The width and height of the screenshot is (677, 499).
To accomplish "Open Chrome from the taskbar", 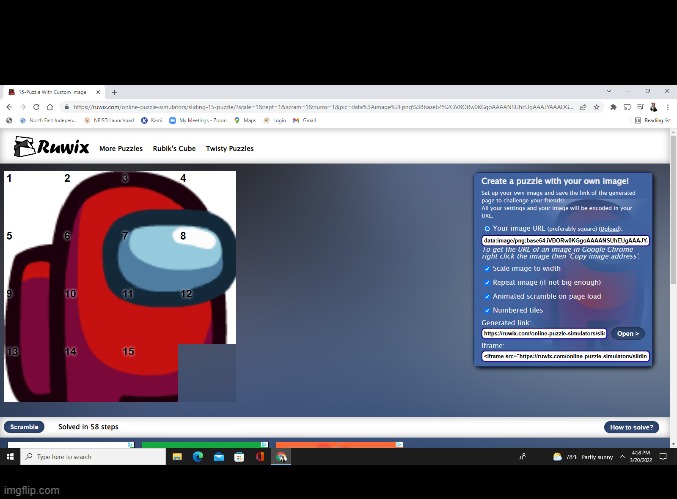I will pyautogui.click(x=282, y=456).
